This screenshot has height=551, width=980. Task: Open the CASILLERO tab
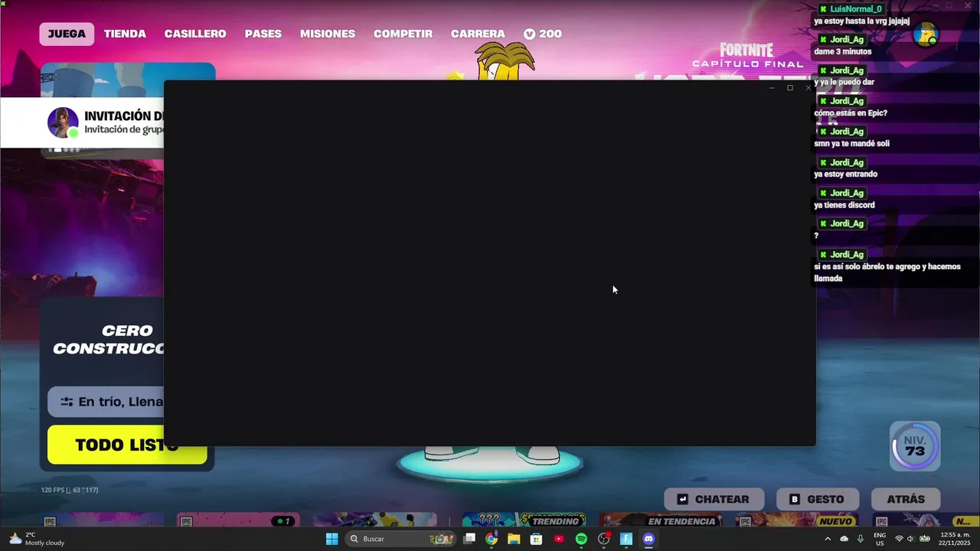(195, 34)
